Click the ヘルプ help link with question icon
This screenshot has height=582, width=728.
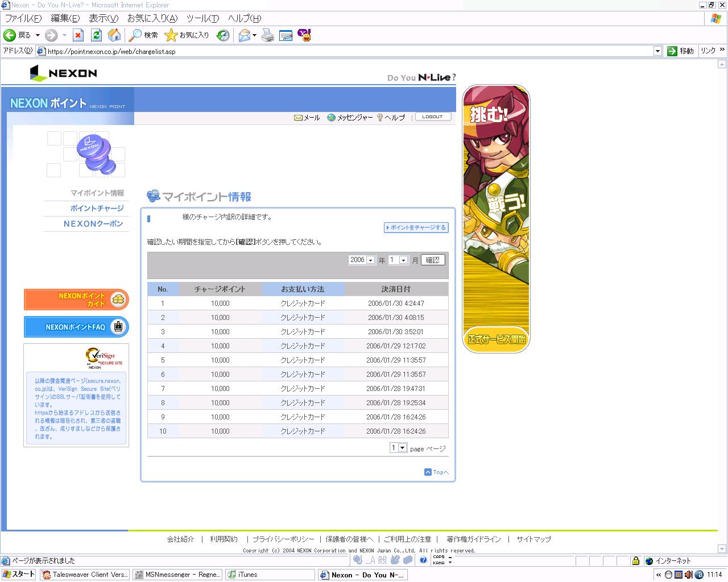[391, 118]
